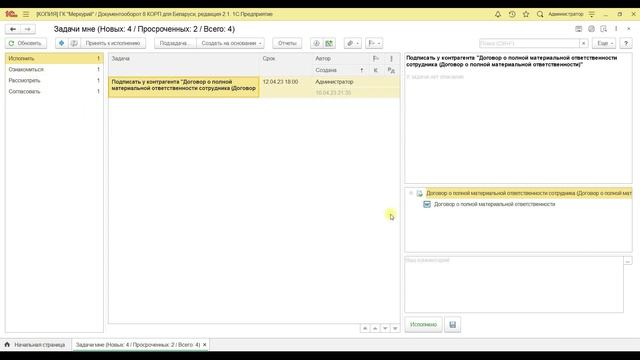Viewport: 640px width, 360px height.
Task: Move down one row with down arrow
Action: 385,328
